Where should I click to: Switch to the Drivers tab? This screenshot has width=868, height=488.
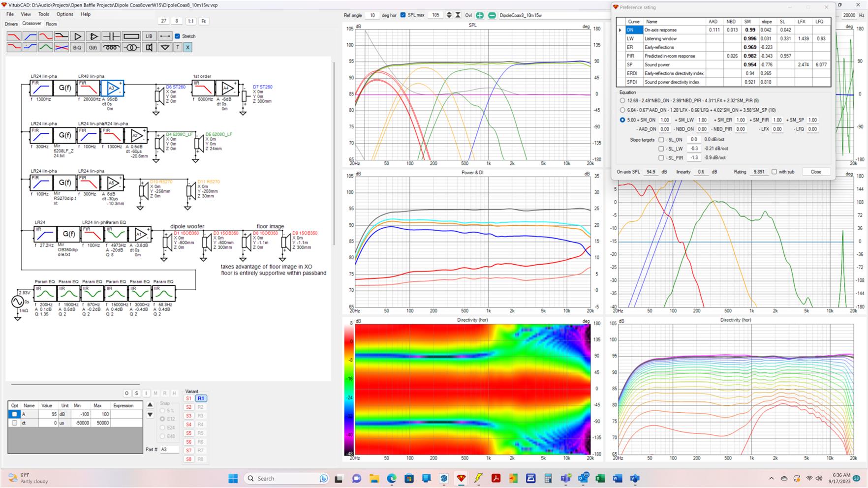click(11, 24)
